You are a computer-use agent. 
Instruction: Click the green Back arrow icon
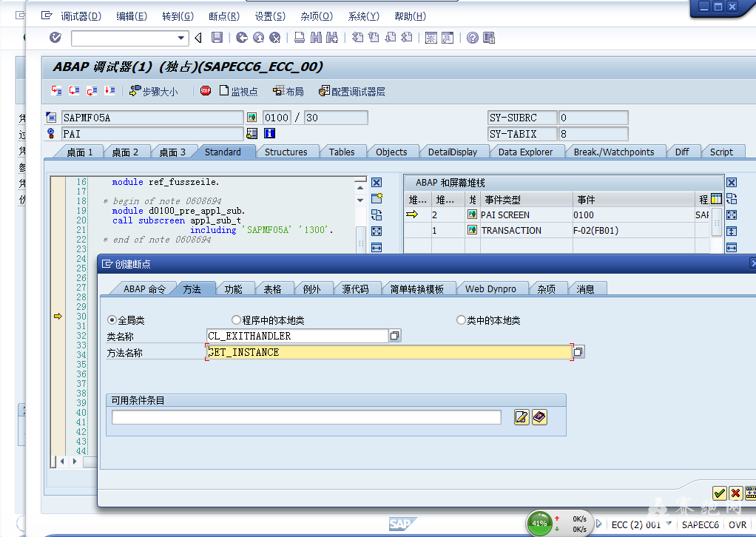pyautogui.click(x=242, y=38)
